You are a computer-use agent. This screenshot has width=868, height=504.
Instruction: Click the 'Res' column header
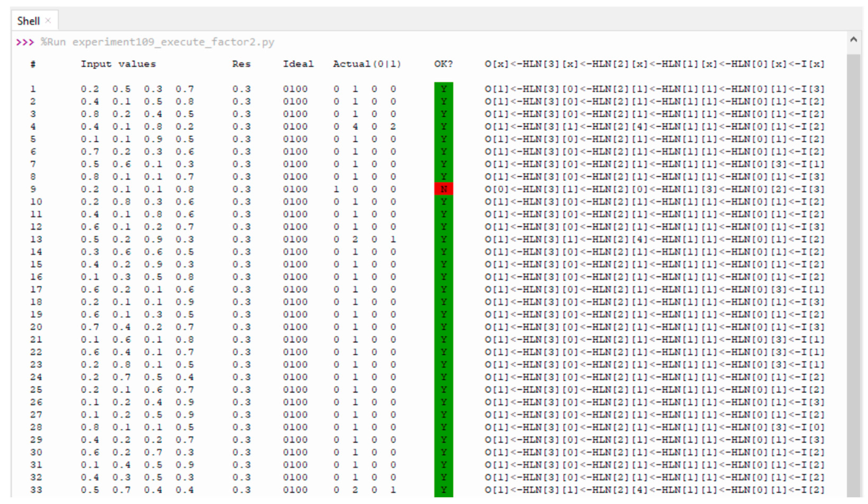click(x=241, y=64)
